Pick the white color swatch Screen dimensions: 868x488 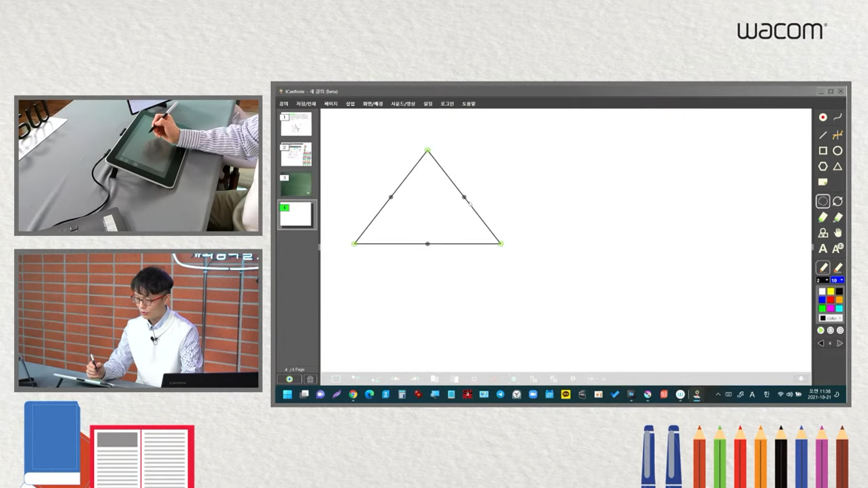[x=822, y=291]
